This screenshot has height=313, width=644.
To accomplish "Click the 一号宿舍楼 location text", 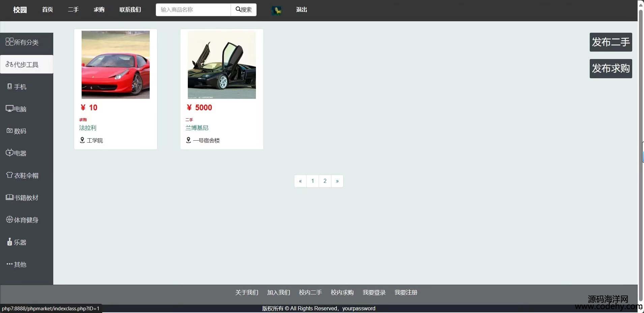I will tap(206, 140).
